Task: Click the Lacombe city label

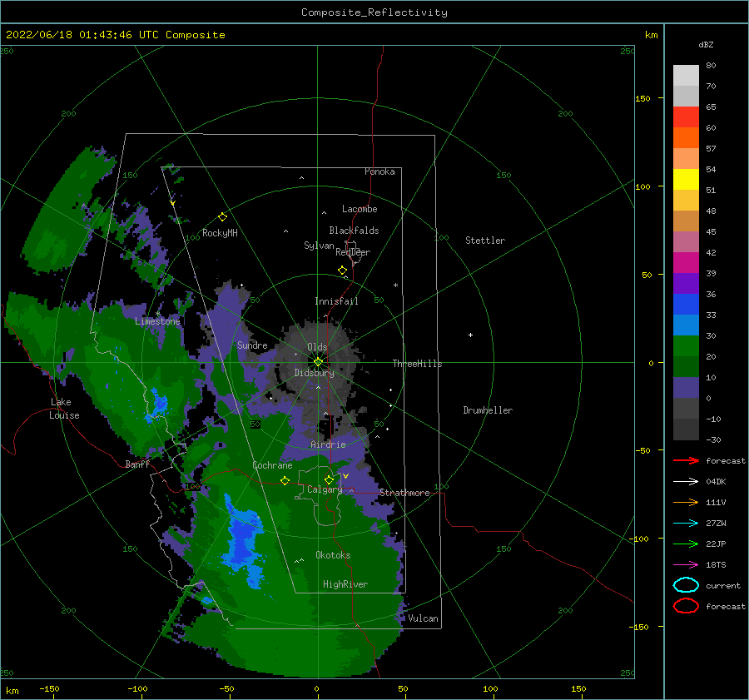Action: click(x=360, y=209)
